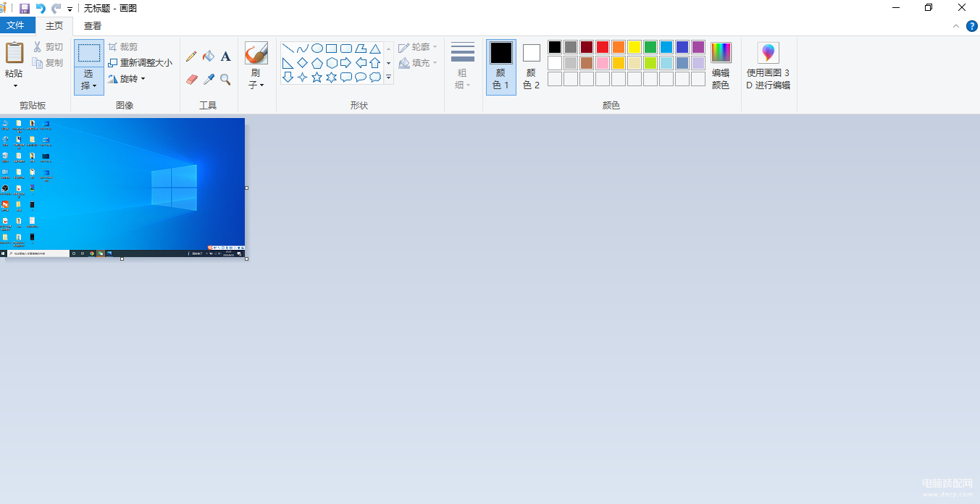Pick the Right triangle shape

point(288,63)
